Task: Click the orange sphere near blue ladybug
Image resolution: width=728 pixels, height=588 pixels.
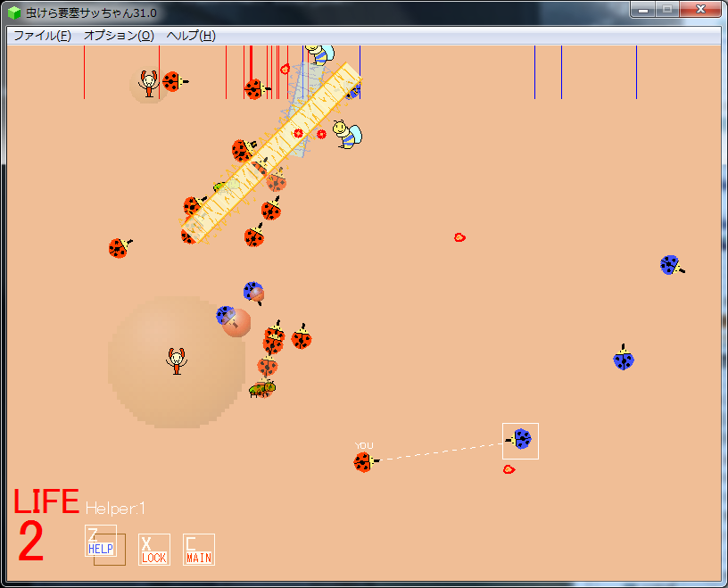Action: (236, 323)
